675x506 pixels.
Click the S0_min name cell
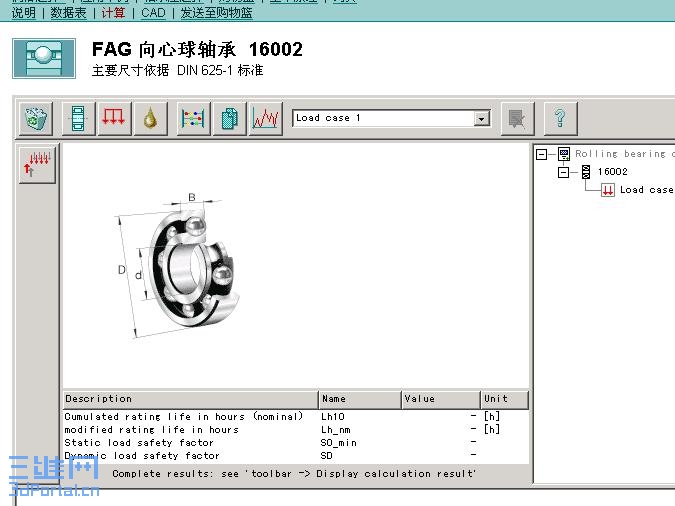point(339,442)
